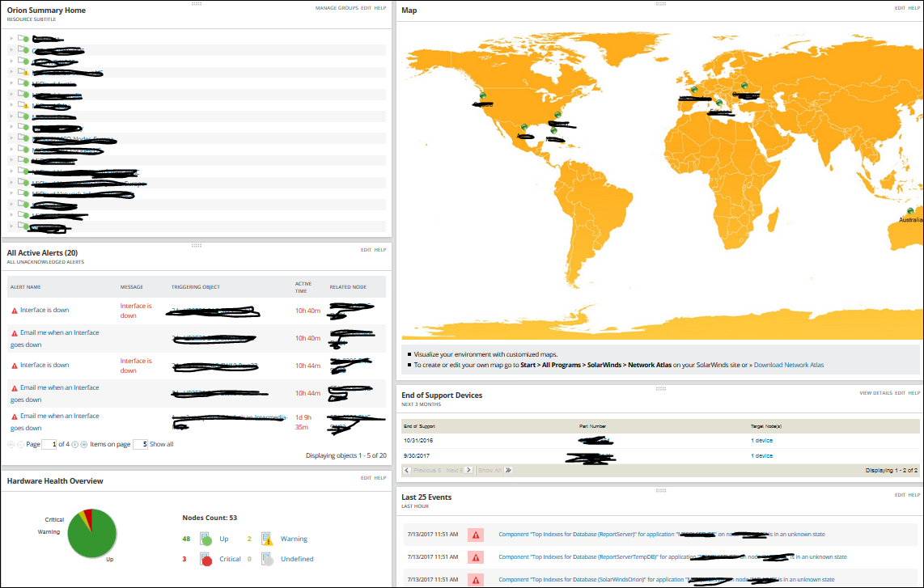Click the Part Number column header
This screenshot has width=924, height=588.
(x=592, y=426)
